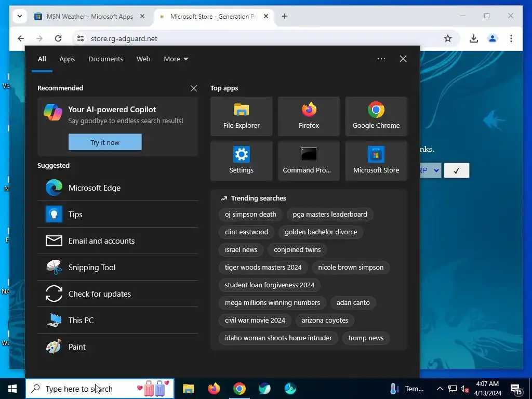Viewport: 532px width, 399px height.
Task: Open This PC from Suggested list
Action: point(118,320)
